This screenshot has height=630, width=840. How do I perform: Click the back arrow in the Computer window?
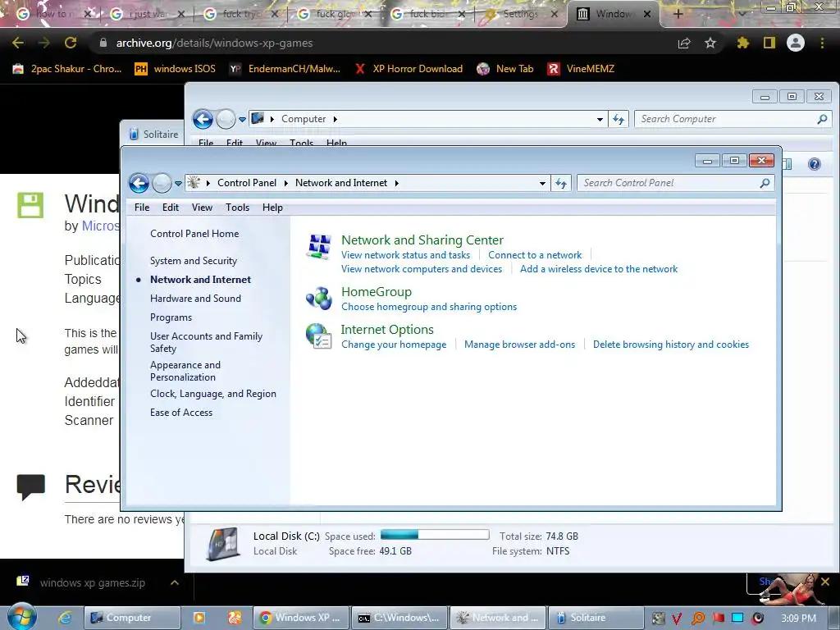click(x=203, y=119)
